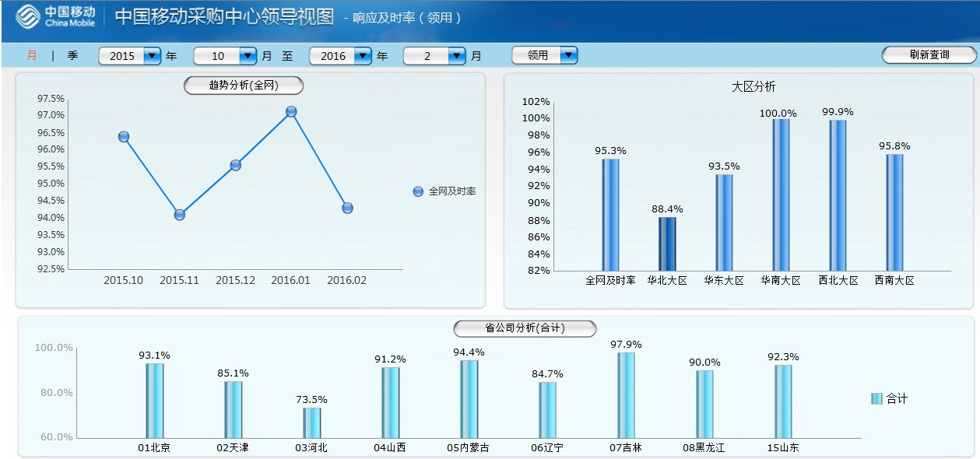980x459 pixels.
Task: Expand the 领用 type dropdown
Action: [568, 55]
